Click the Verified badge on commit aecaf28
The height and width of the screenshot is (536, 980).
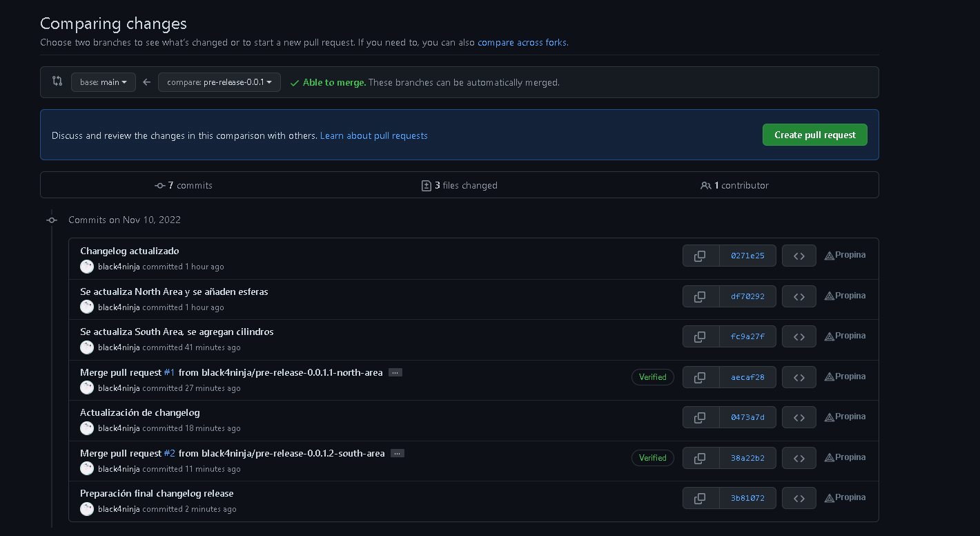[652, 377]
